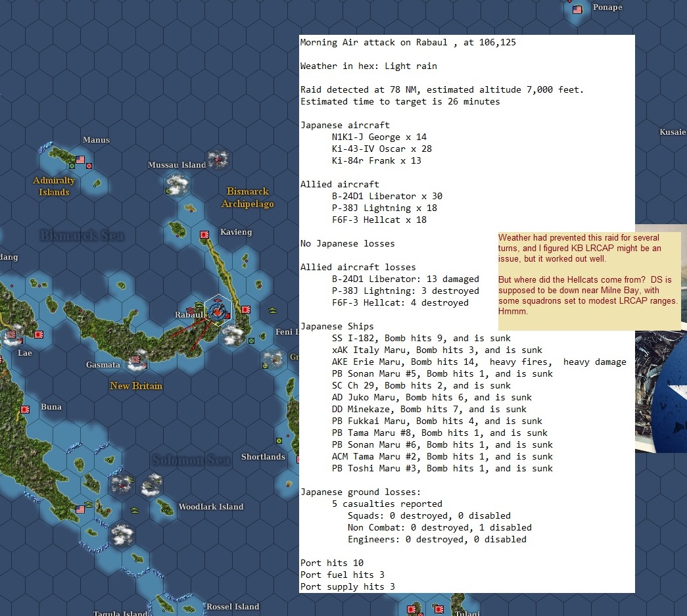
Task: Click the 'Rabaul' map label
Action: 189,314
